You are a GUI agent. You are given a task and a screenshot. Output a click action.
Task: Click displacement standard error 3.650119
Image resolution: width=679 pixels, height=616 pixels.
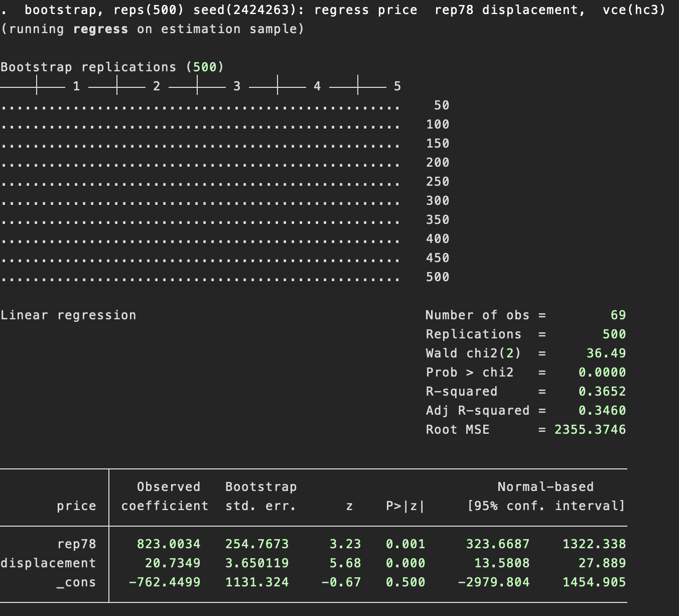point(257,563)
